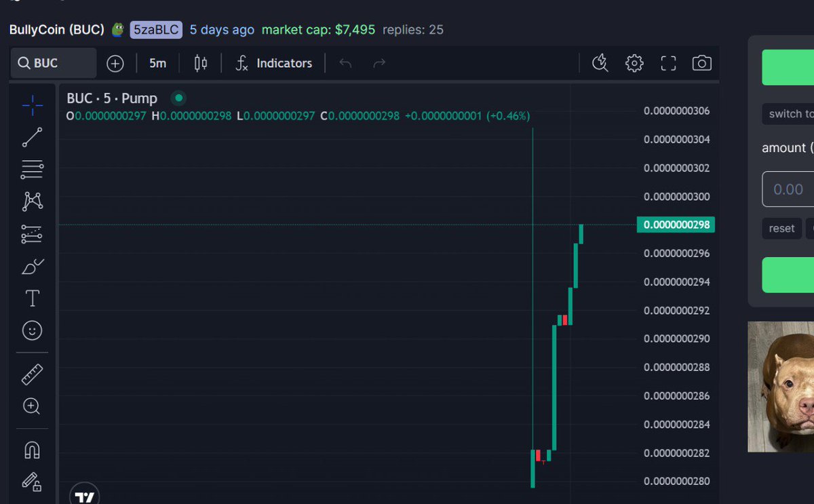This screenshot has width=814, height=504.
Task: Click the 0.0000000306 price axis label
Action: tap(677, 111)
